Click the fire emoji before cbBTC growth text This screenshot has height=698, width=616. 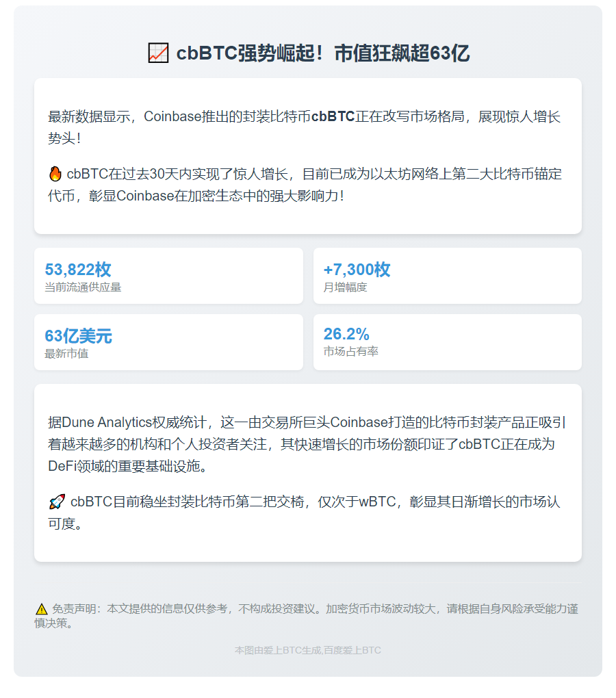54,174
